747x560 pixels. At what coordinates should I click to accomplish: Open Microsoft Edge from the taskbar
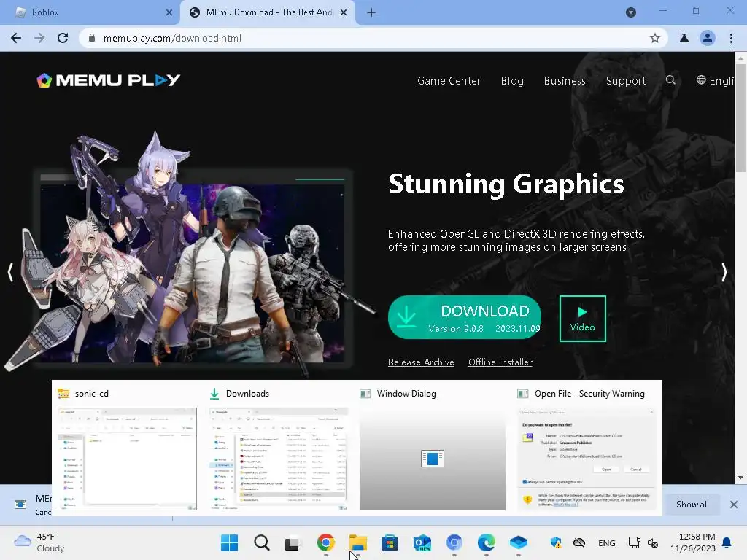coord(486,542)
